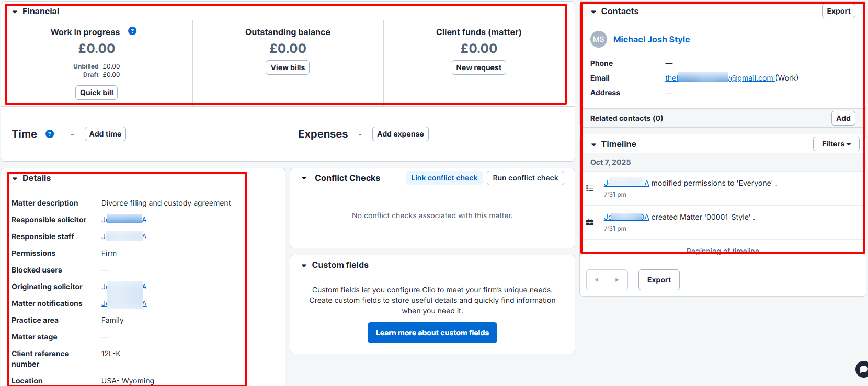Screen dimensions: 868x386
Task: Open the timeline Filters dropdown
Action: point(836,144)
